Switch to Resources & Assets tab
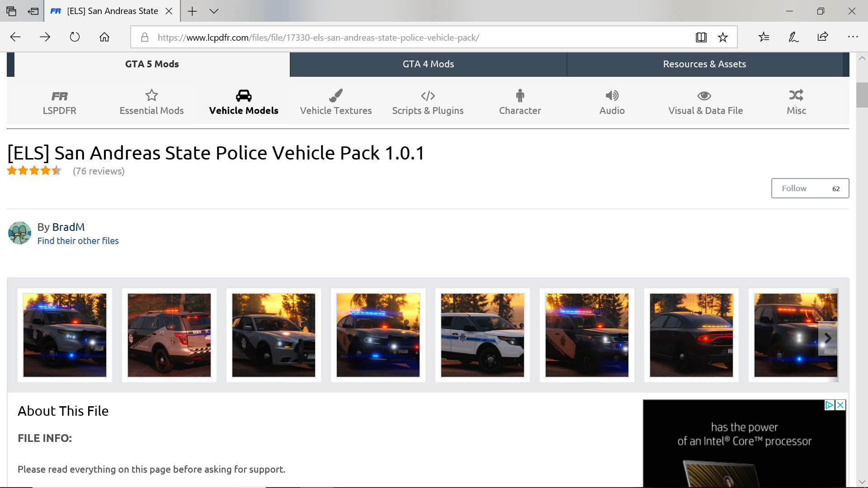 tap(704, 64)
